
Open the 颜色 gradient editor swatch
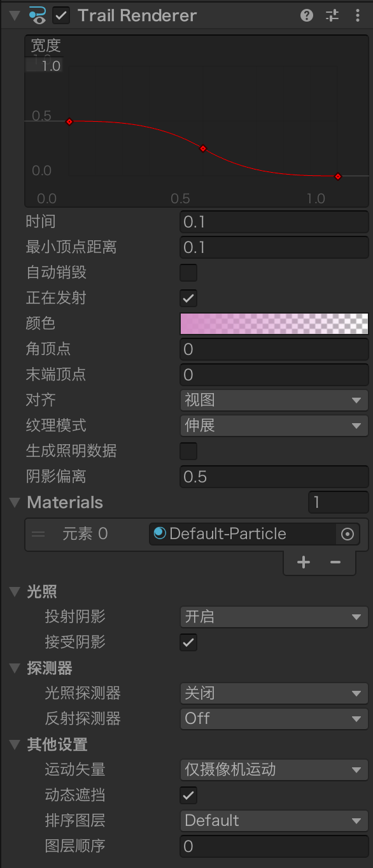[274, 324]
